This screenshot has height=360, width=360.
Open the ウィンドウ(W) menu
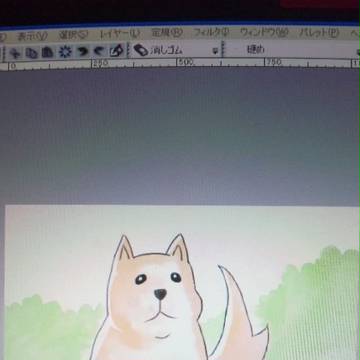pos(264,33)
